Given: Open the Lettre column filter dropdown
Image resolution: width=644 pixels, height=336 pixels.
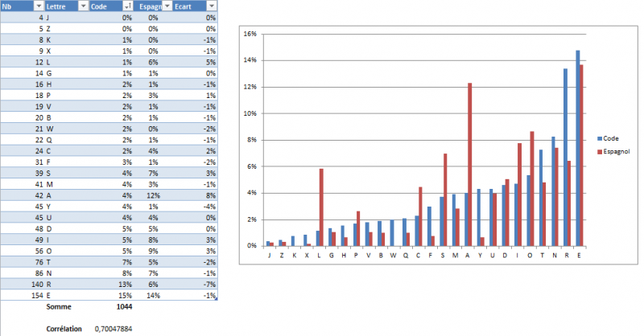Looking at the screenshot, I should click(83, 6).
